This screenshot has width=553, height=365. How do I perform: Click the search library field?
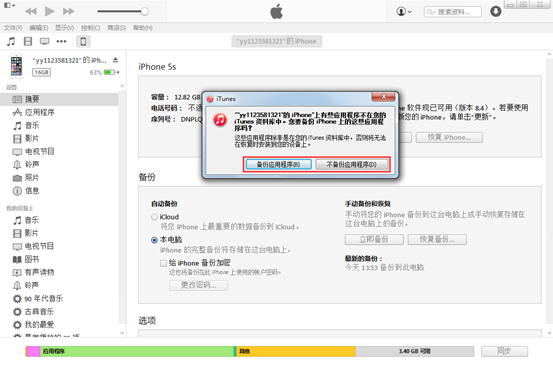[x=453, y=12]
